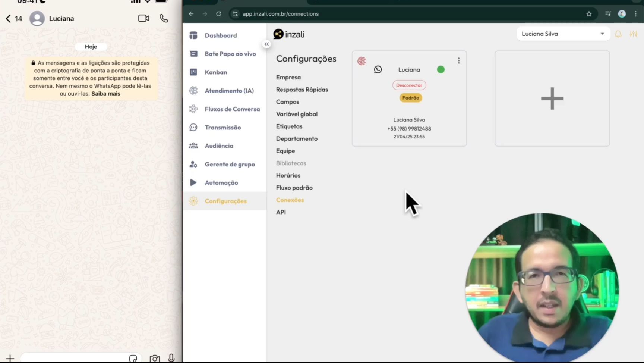The height and width of the screenshot is (363, 644).
Task: Click the Padrão badge
Action: [x=411, y=98]
